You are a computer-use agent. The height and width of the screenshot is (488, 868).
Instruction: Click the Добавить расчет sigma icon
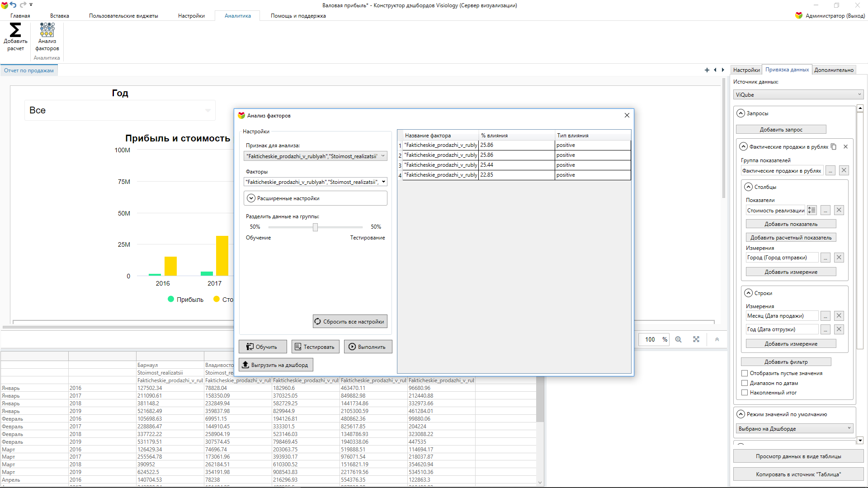(15, 31)
